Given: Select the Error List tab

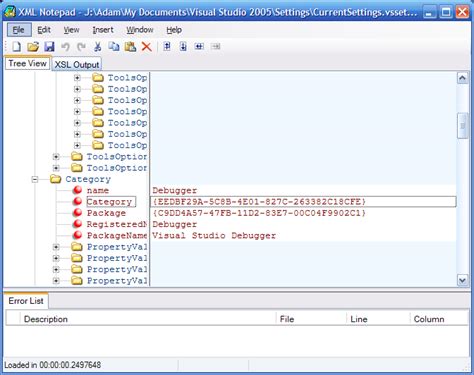Looking at the screenshot, I should [26, 301].
